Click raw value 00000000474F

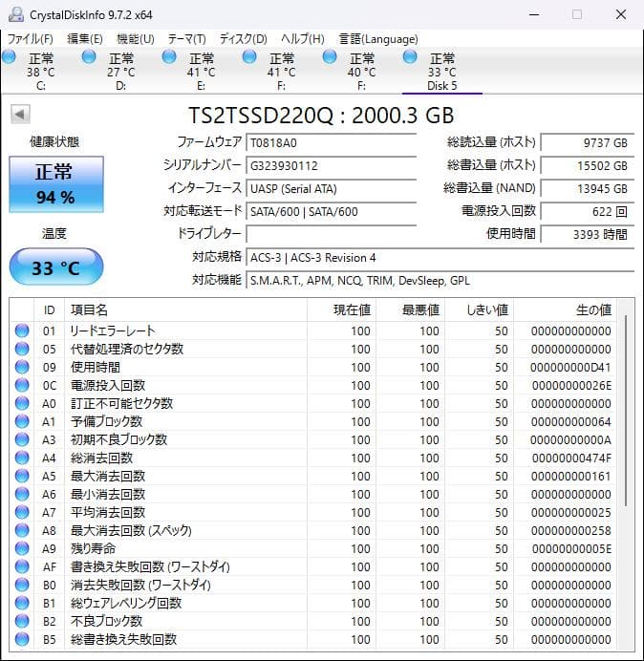pyautogui.click(x=571, y=458)
